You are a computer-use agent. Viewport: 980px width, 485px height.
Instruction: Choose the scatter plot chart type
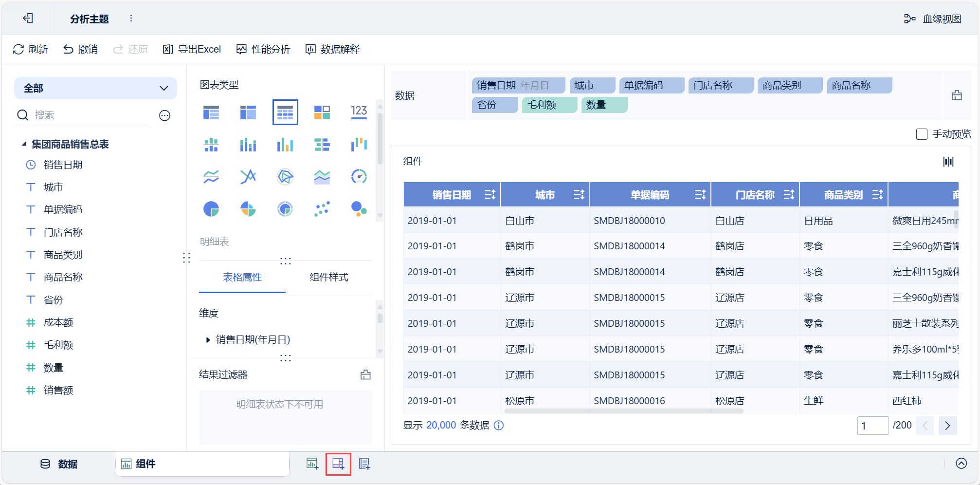tap(322, 209)
